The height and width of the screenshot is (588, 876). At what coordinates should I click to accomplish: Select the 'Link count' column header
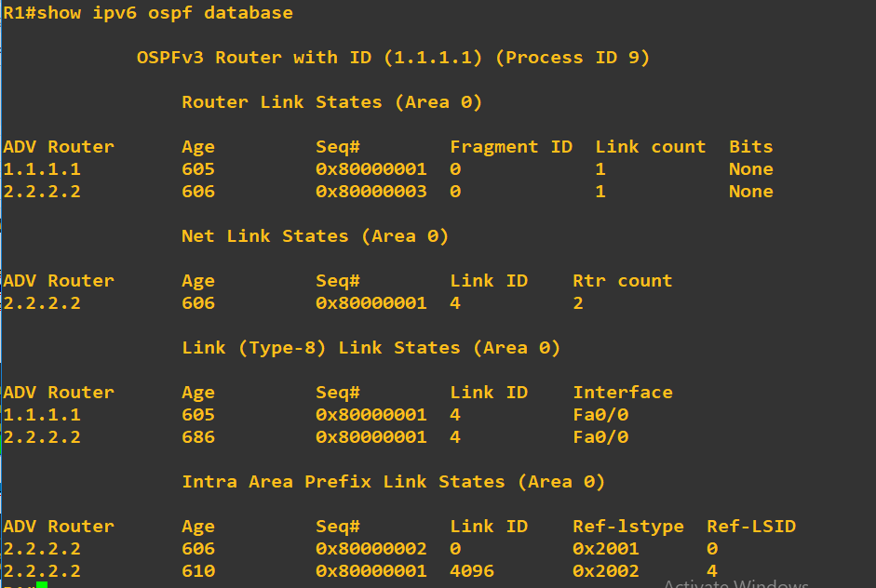click(651, 147)
